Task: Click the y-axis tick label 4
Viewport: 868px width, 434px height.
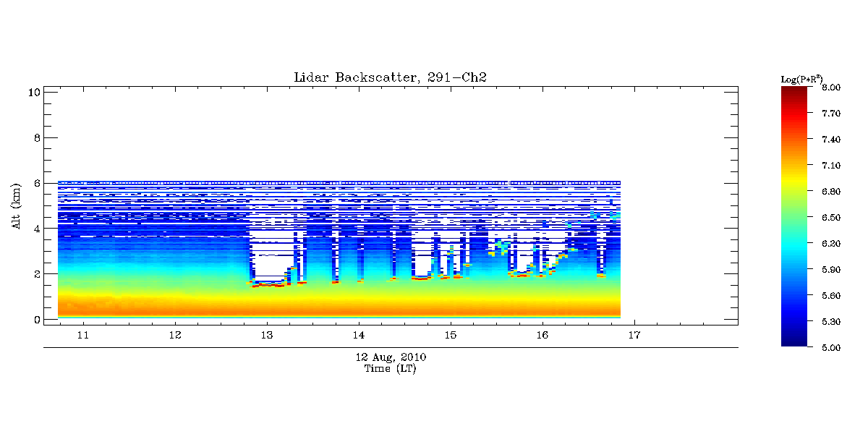Action: (x=35, y=229)
